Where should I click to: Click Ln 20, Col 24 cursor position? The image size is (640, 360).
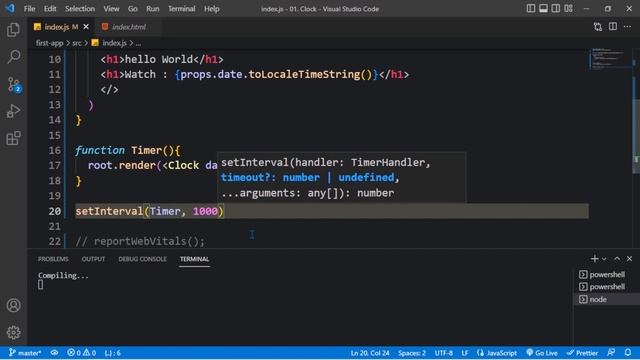[x=370, y=353]
